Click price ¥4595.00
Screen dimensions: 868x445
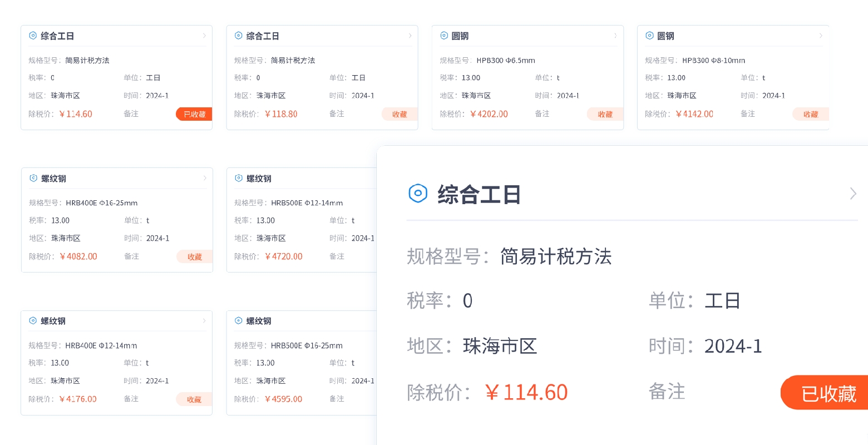284,399
